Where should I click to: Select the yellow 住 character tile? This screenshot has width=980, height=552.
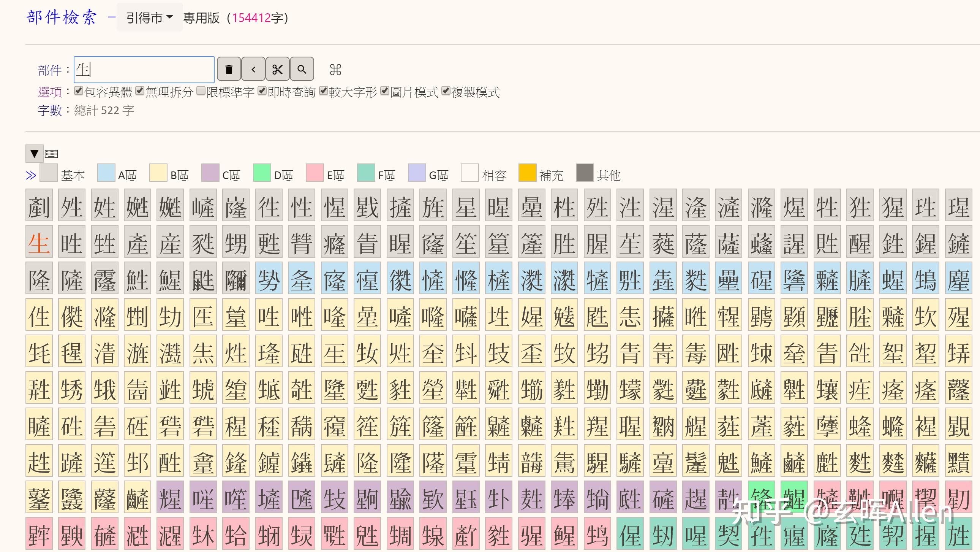tap(39, 315)
